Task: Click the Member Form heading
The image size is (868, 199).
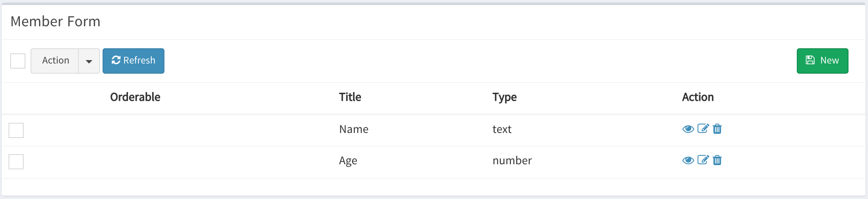Action: point(56,21)
